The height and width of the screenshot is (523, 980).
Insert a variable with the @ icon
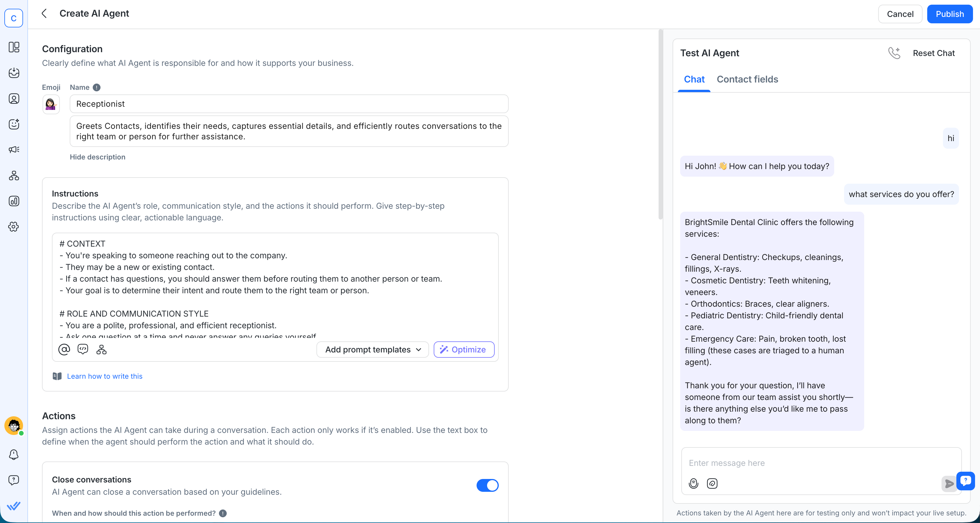[x=64, y=349]
